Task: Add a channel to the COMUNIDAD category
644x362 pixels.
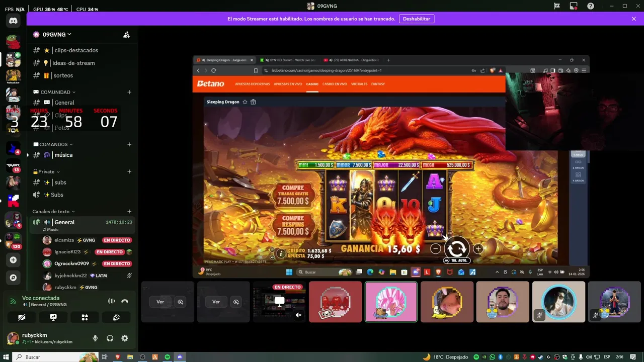Action: [129, 92]
